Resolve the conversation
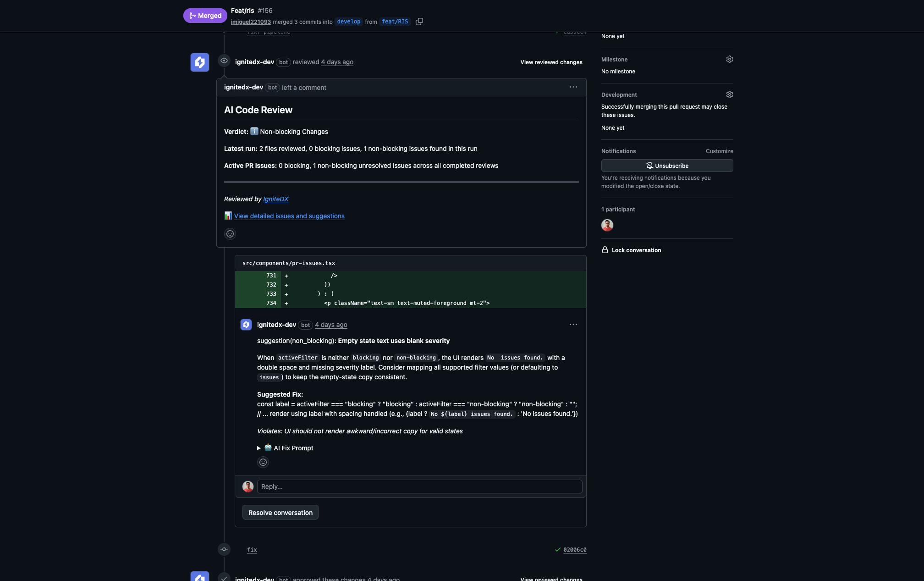This screenshot has width=924, height=581. [x=280, y=513]
